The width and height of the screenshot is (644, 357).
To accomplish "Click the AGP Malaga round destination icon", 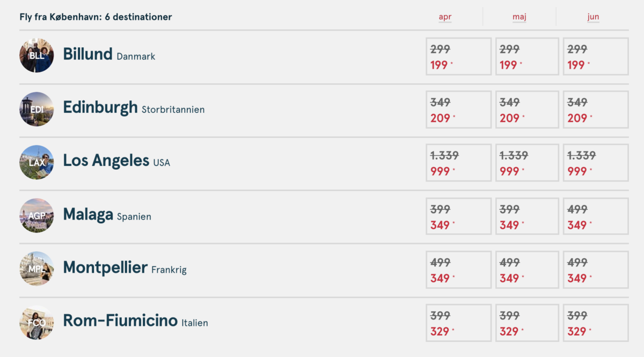I will (36, 215).
